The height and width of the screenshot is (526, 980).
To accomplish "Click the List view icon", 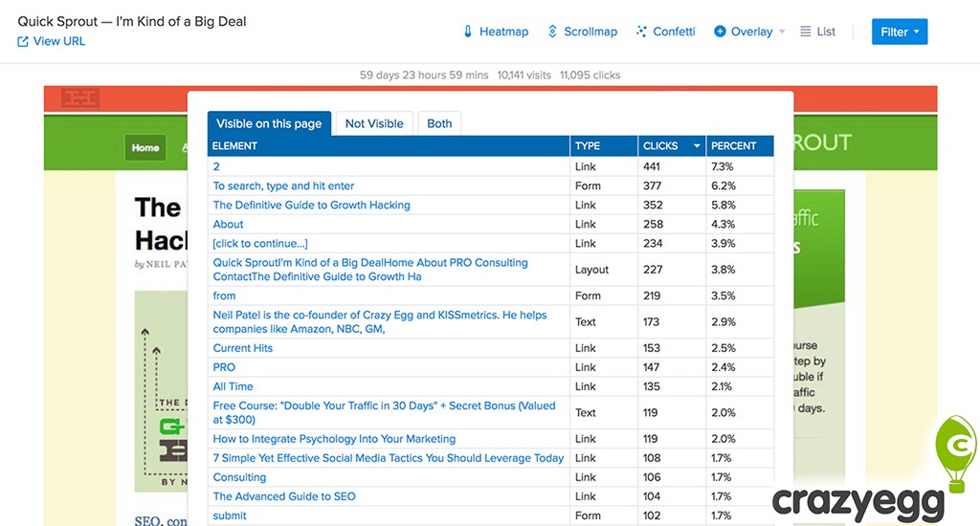I will (806, 32).
